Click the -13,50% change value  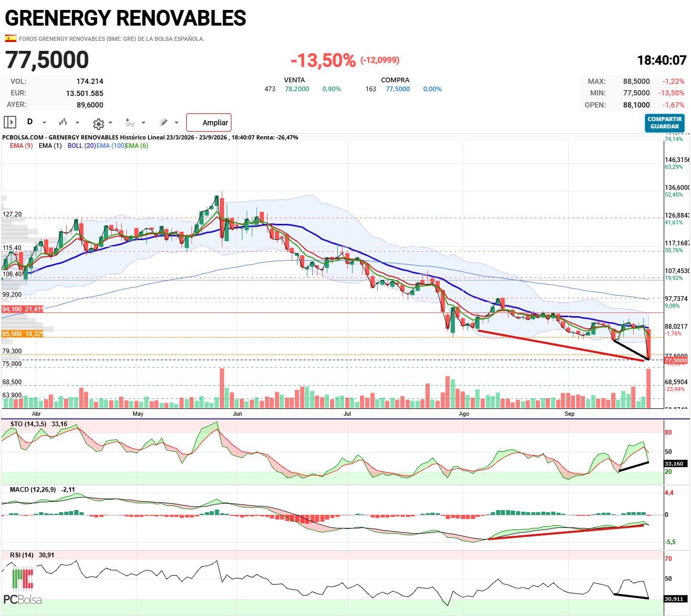point(323,60)
